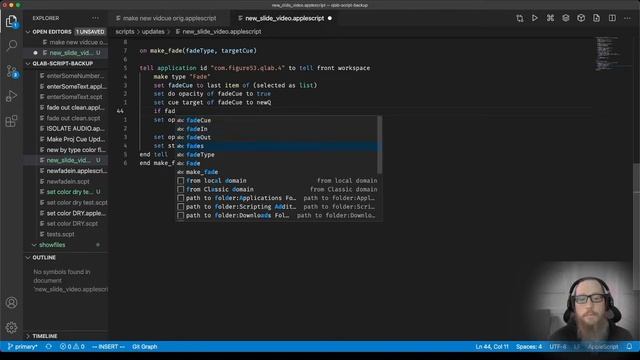Click errors and warnings count in status bar
The image size is (640, 360).
72,347
